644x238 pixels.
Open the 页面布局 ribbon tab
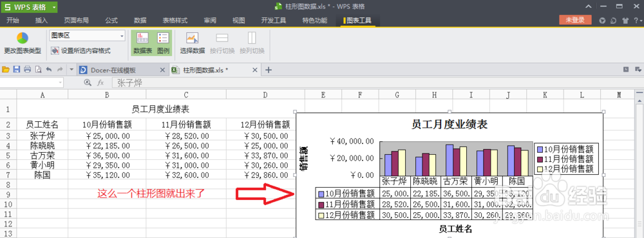click(x=77, y=20)
